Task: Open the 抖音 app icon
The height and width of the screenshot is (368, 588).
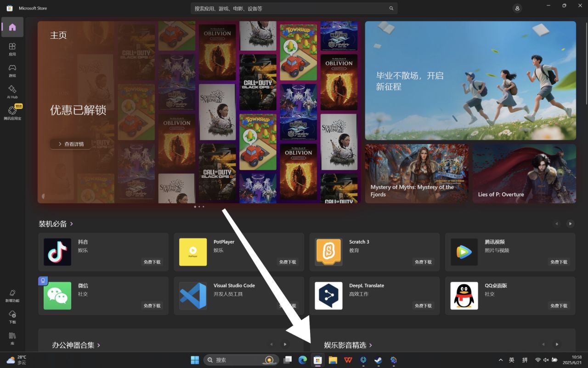Action: (x=57, y=252)
